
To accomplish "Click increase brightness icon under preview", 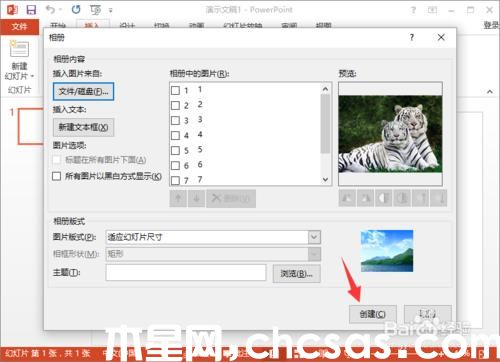I will pos(420,198).
